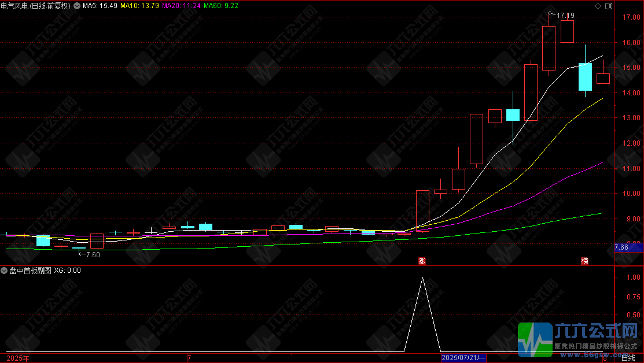
Task: Click the month 7 marker on the time axis
Action: pos(189,358)
